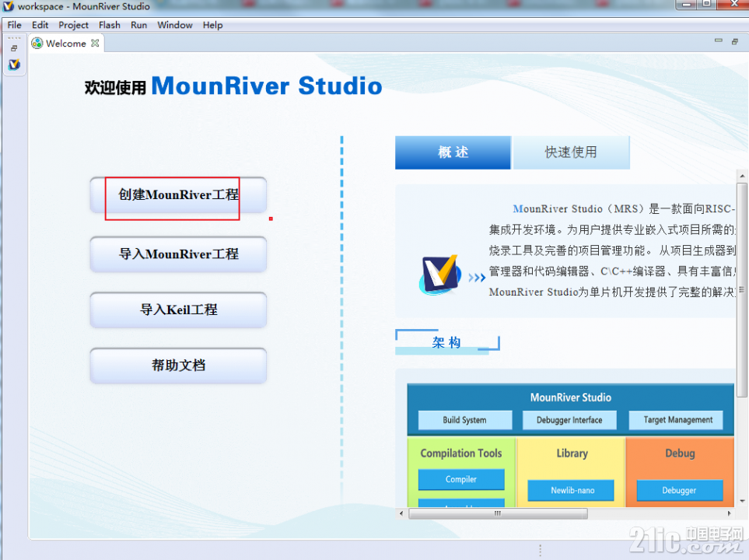This screenshot has width=749, height=560.
Task: Click the MounRiver logo icon in sidebar
Action: [14, 64]
